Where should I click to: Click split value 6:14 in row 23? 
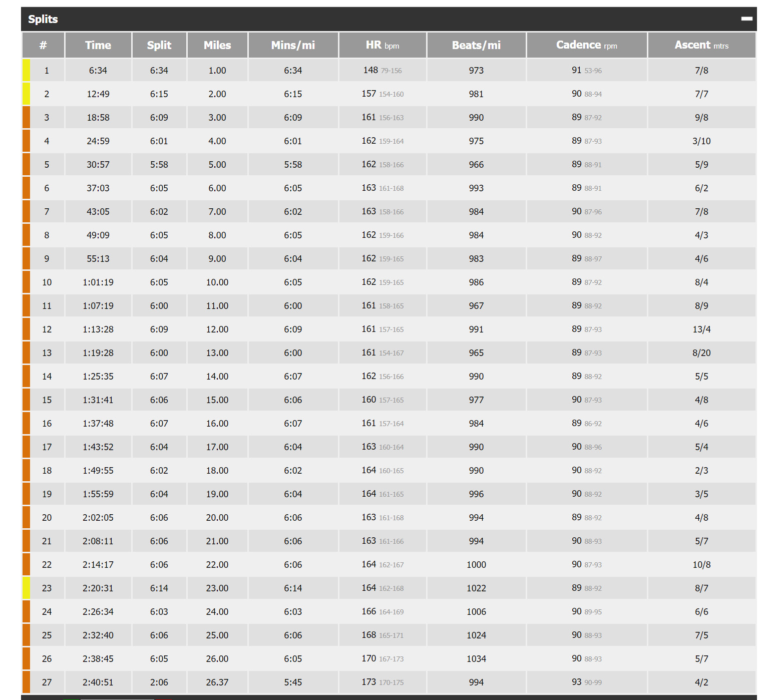[x=159, y=588]
